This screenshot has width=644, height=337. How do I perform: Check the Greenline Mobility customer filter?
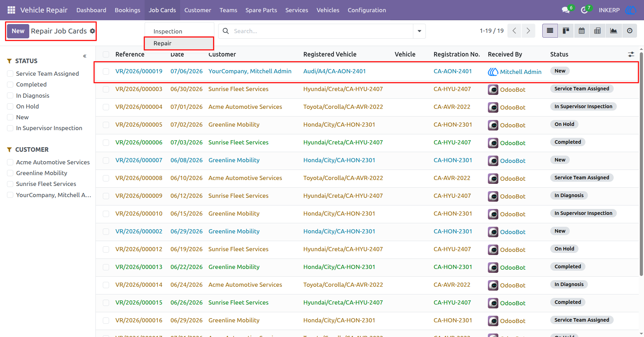10,173
